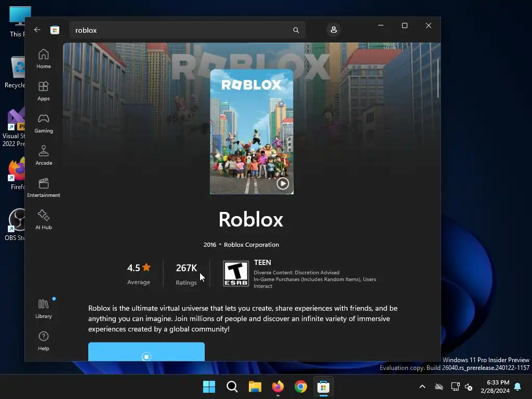
Task: Click the ESRB Teen rating badge
Action: point(236,274)
